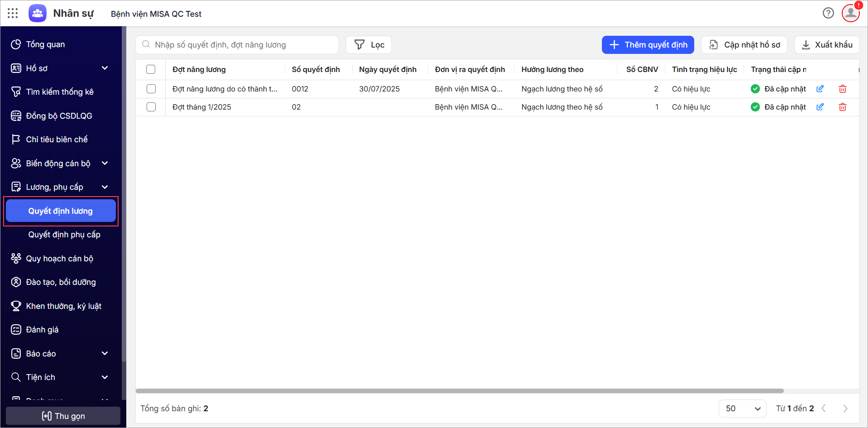Open Tổng quan in sidebar

(61, 44)
